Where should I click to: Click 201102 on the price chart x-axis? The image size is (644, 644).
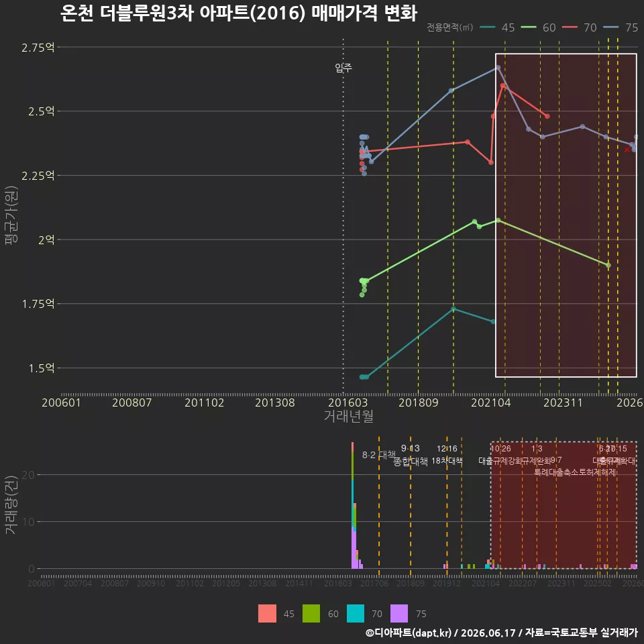coord(204,402)
